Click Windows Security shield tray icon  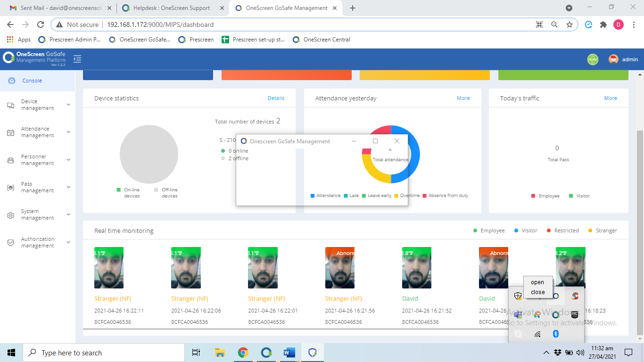pos(518,296)
